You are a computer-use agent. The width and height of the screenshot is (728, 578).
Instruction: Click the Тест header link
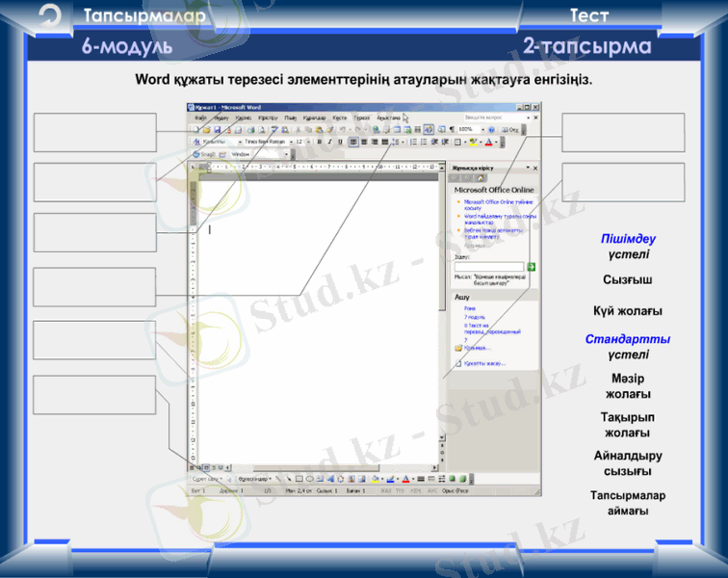pos(588,16)
